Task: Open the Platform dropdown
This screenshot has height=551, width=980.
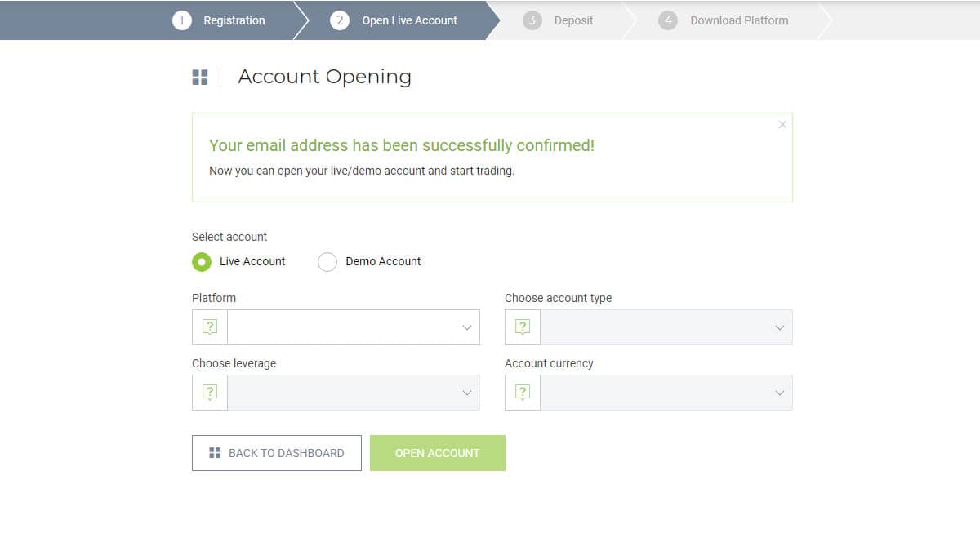Action: [x=354, y=327]
